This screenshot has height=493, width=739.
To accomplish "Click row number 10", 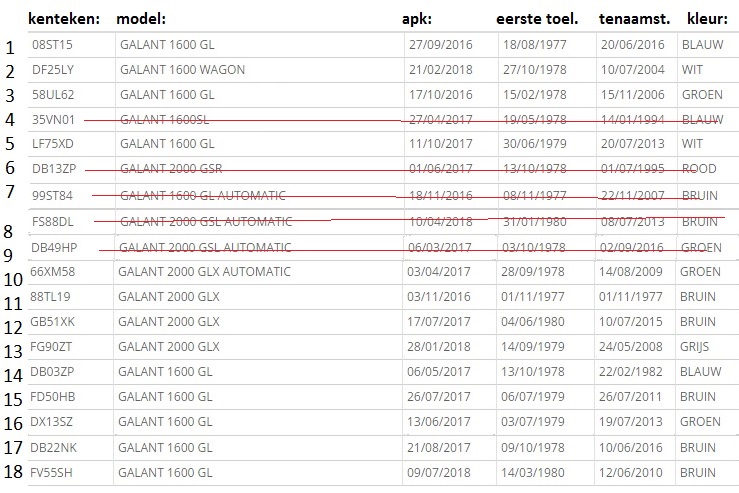I will coord(12,279).
